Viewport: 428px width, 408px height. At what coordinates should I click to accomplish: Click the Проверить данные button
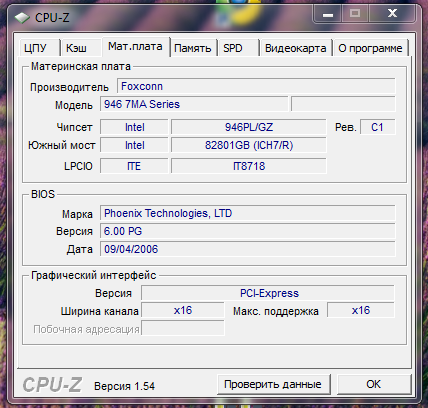(x=273, y=384)
